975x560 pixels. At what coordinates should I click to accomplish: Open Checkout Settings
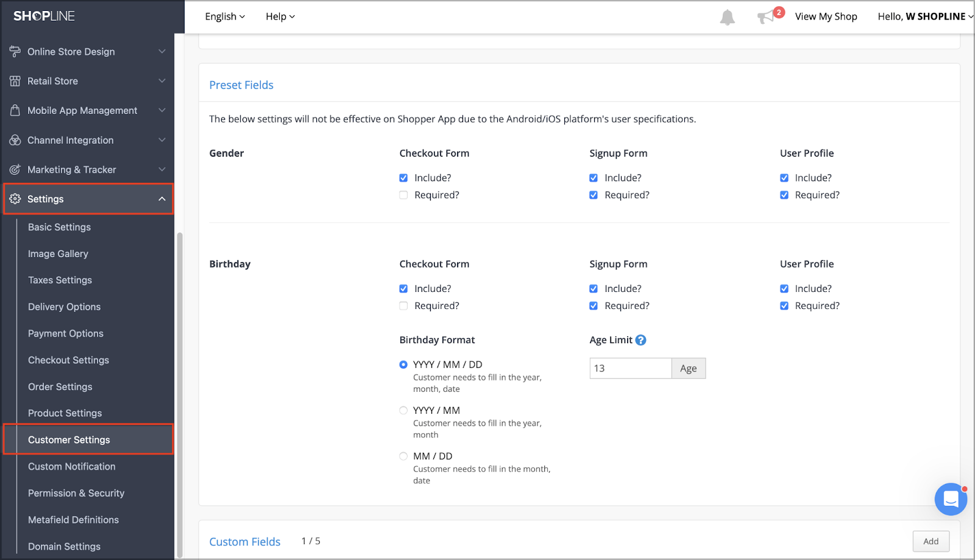(68, 360)
